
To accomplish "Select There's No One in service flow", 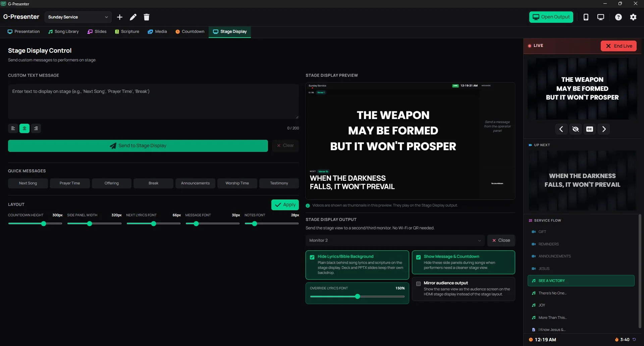I will (581, 293).
